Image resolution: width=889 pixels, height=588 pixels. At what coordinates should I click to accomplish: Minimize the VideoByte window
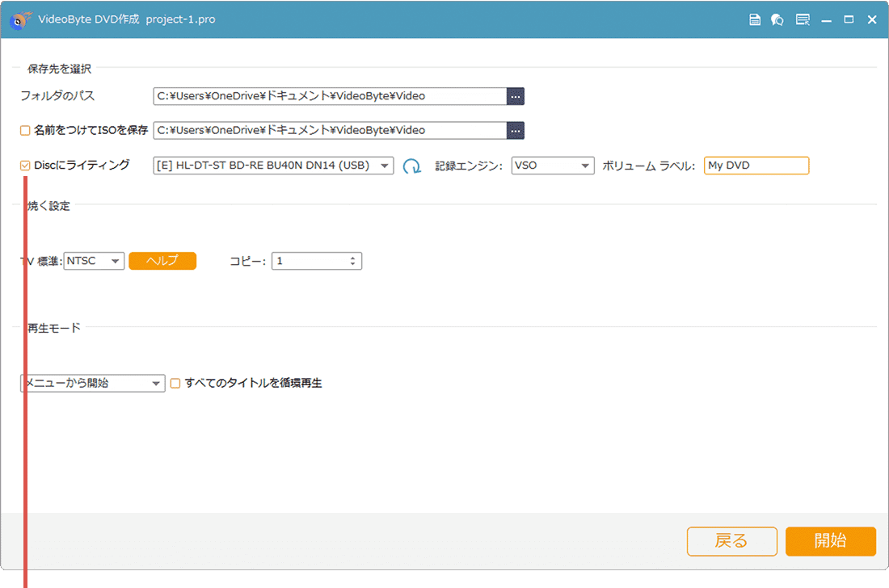(826, 19)
